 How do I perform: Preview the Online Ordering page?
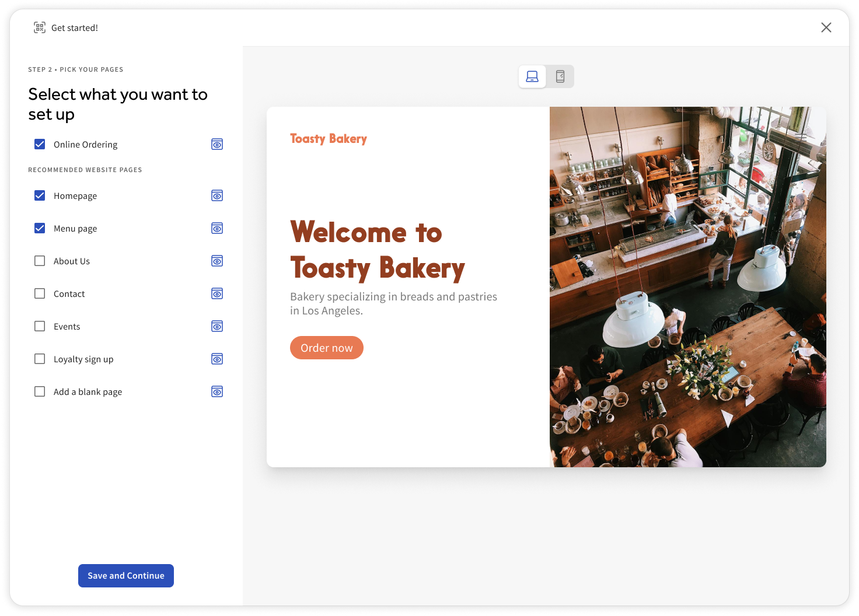[x=217, y=144]
